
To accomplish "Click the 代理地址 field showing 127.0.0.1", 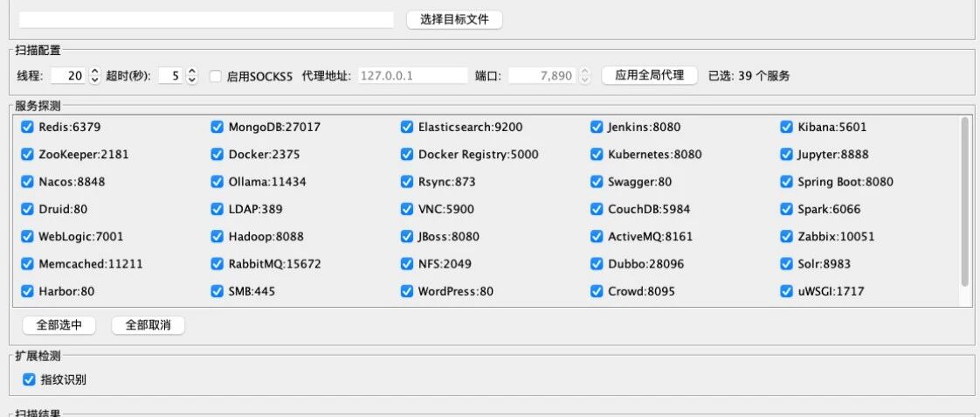I will point(413,76).
